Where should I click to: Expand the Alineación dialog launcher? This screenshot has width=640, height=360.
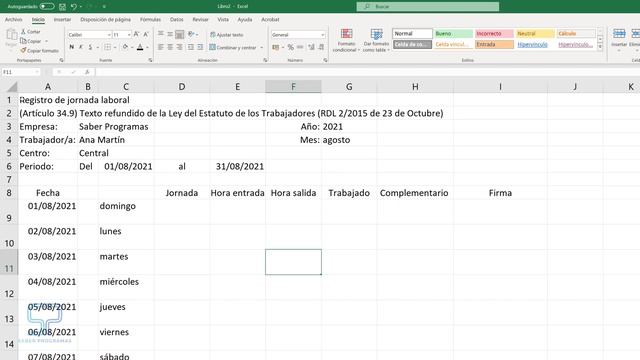click(265, 60)
